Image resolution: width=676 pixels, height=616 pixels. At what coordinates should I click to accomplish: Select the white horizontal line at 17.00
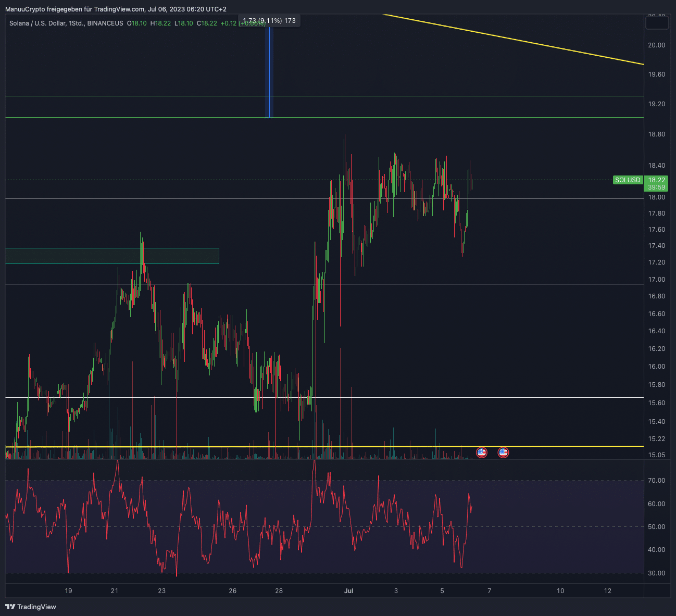324,284
